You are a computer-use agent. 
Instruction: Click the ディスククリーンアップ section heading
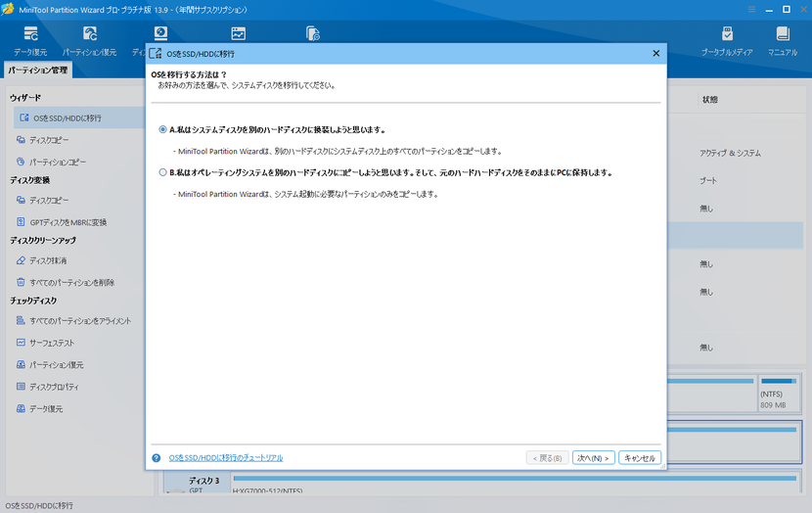(43, 241)
